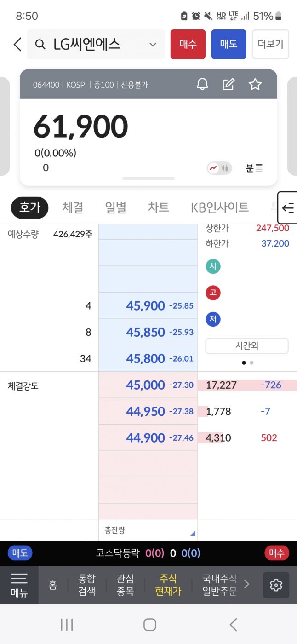Expand the 총잔량 triangle selector
This screenshot has height=644, width=297.
pyautogui.click(x=193, y=534)
